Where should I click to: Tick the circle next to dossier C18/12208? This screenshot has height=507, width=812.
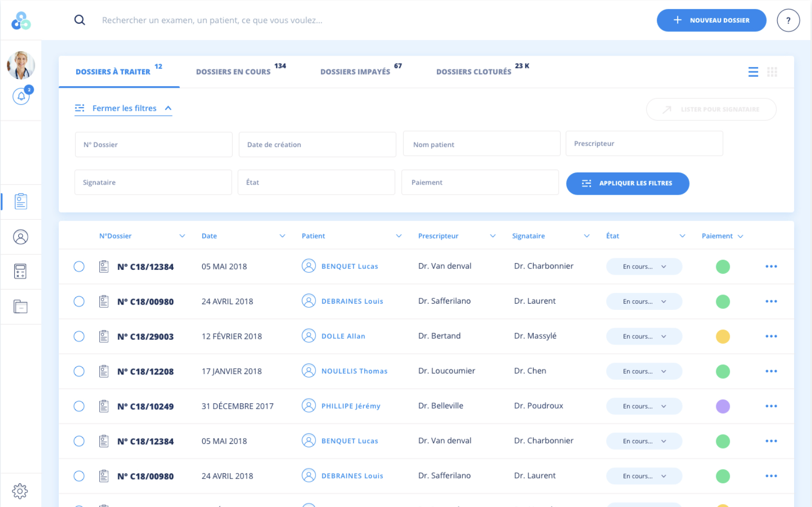[x=79, y=371]
